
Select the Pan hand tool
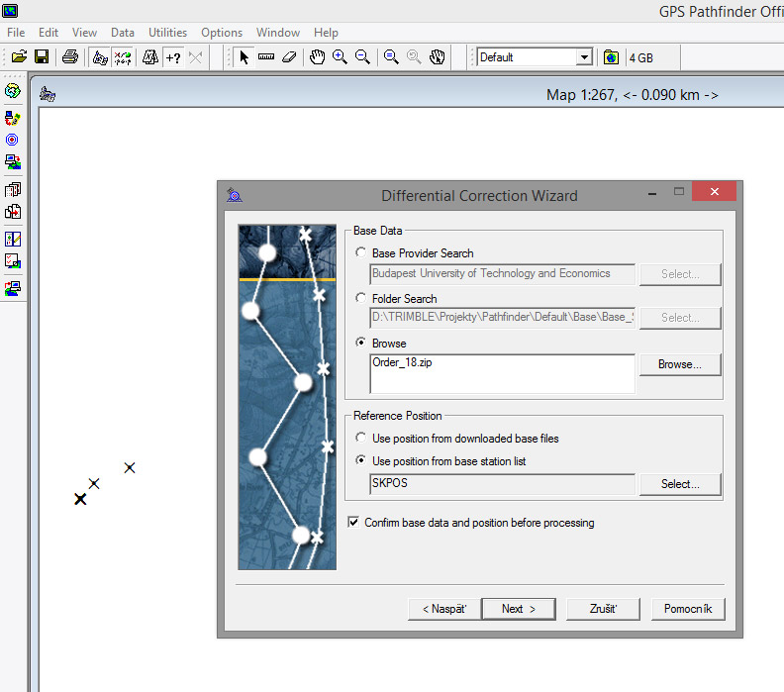317,57
